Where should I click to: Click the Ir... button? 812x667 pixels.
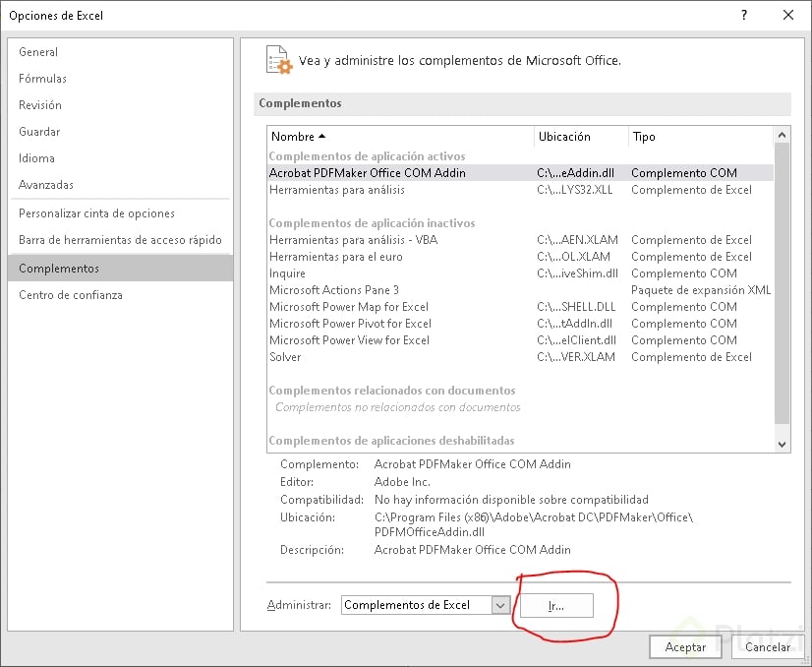pyautogui.click(x=556, y=605)
